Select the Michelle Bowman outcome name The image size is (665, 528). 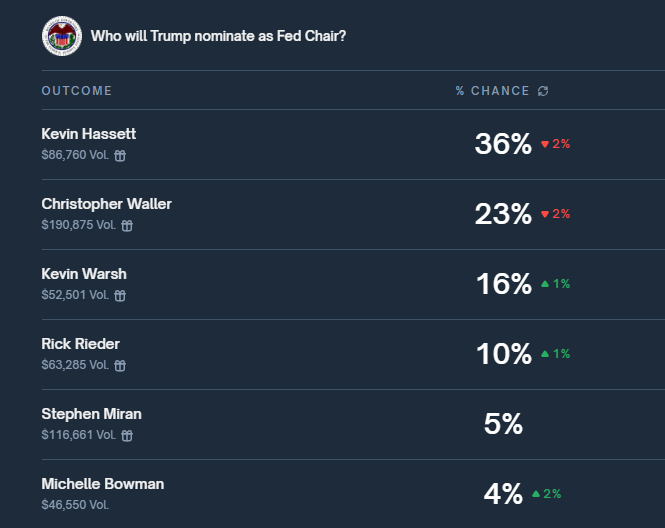tap(103, 484)
